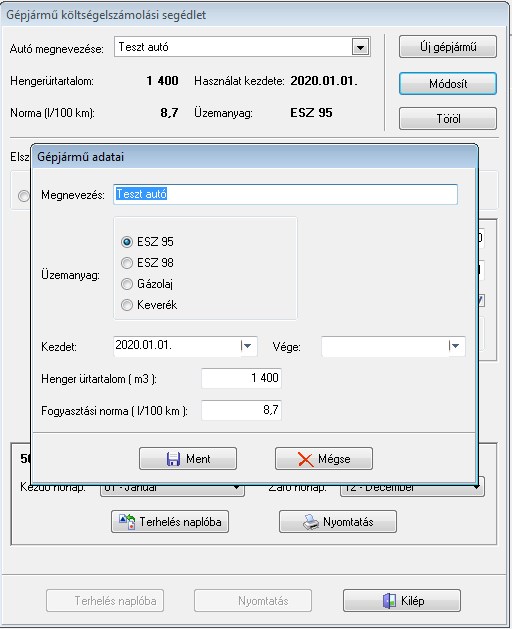Click the Fogyasztási norma input field
The height and width of the screenshot is (629, 512).
[x=241, y=410]
